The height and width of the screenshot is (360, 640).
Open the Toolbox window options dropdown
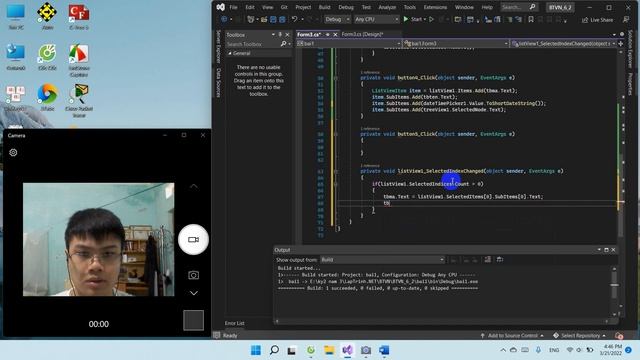click(273, 35)
